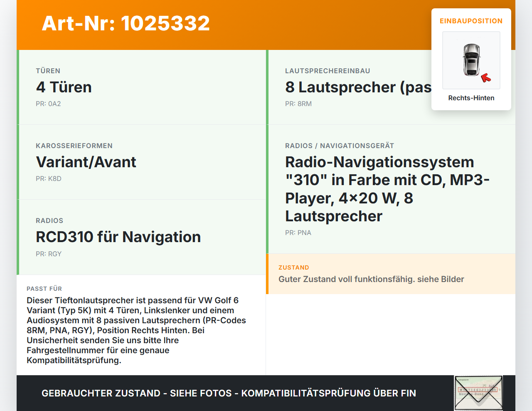532x411 pixels.
Task: Click the RADIOS label above RCD310
Action: [49, 220]
